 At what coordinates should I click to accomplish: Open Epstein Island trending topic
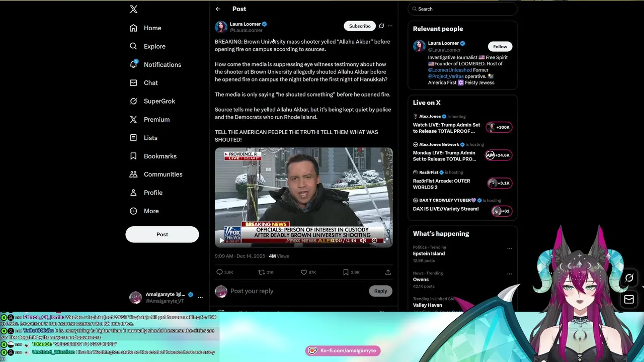click(429, 253)
